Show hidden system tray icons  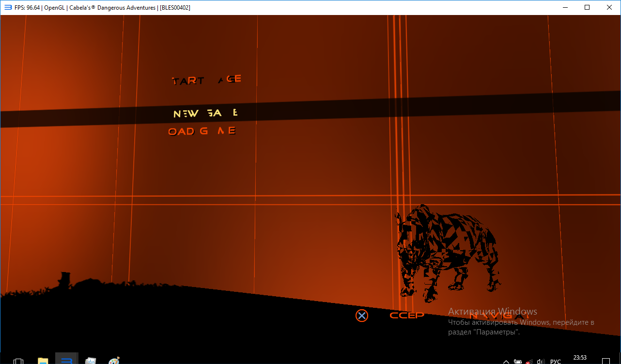[x=506, y=362]
